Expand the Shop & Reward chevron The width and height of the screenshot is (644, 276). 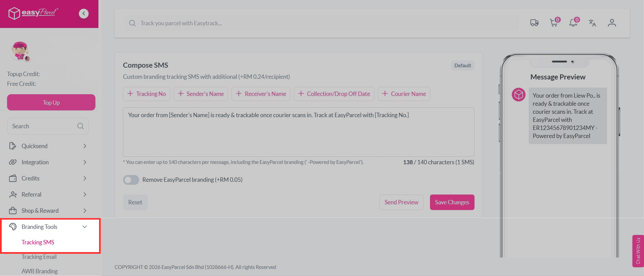pos(85,211)
